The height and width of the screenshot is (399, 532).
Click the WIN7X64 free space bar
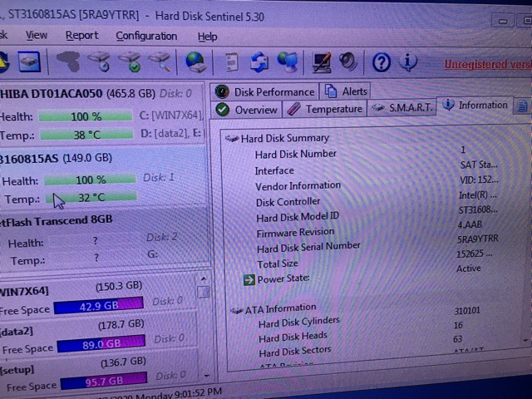[x=98, y=305]
